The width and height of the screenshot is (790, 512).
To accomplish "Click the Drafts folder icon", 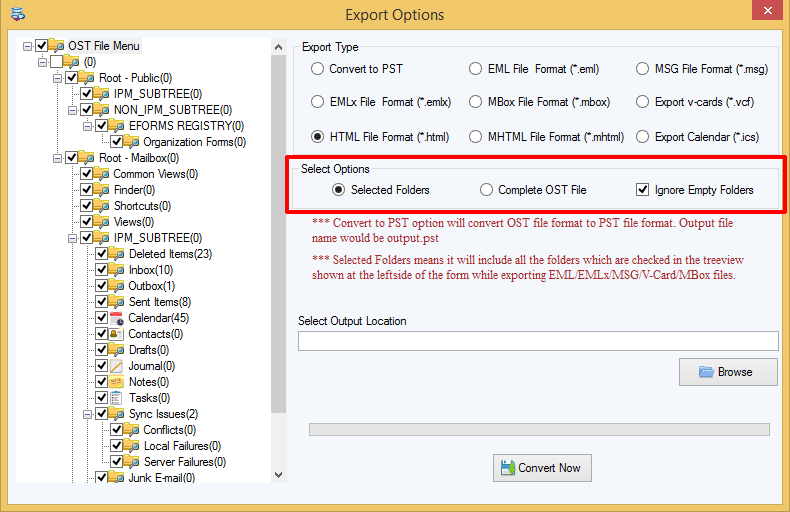I will 116,350.
